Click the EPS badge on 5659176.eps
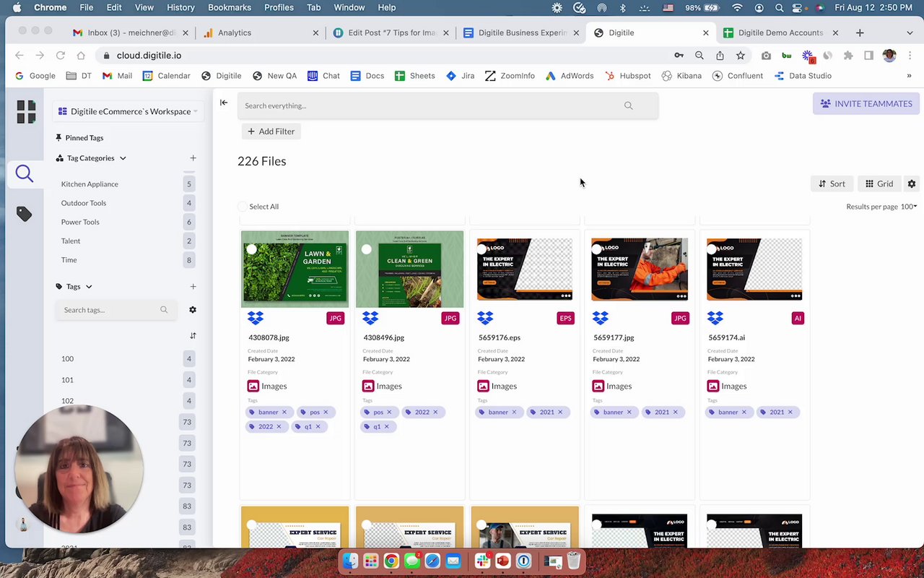 click(565, 318)
